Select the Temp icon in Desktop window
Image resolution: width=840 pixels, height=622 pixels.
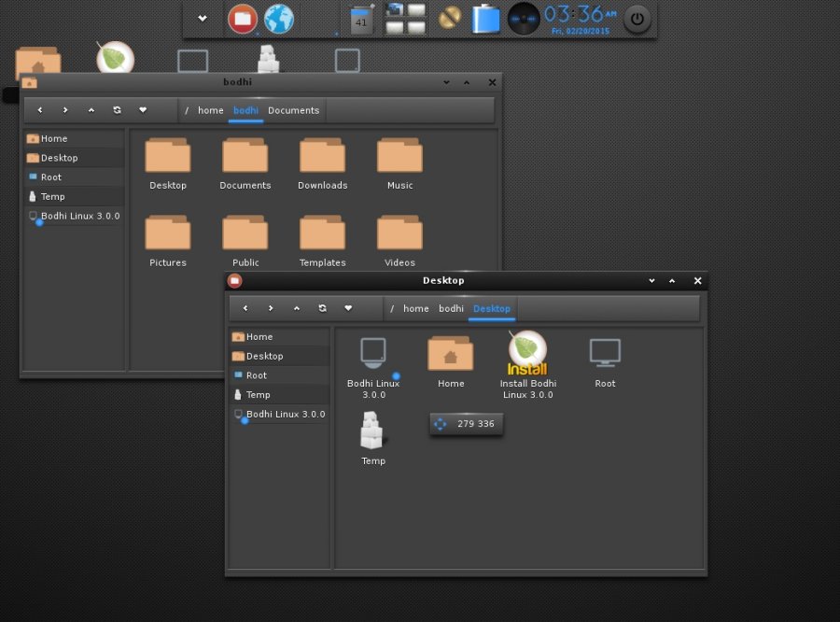[373, 438]
